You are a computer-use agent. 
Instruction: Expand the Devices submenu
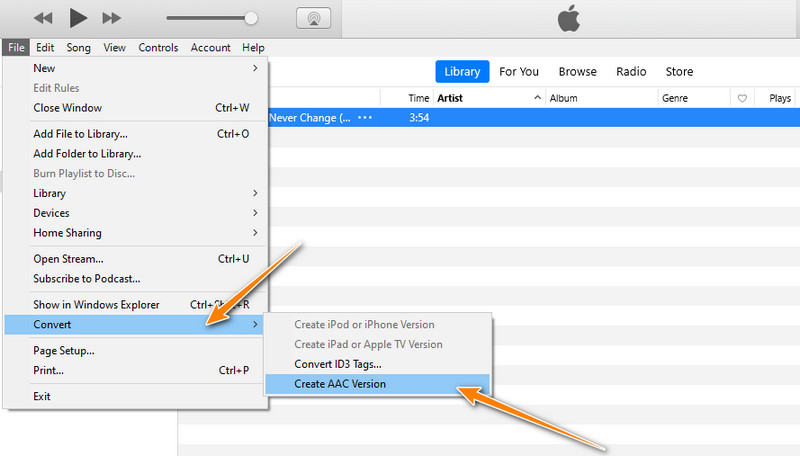coord(255,213)
